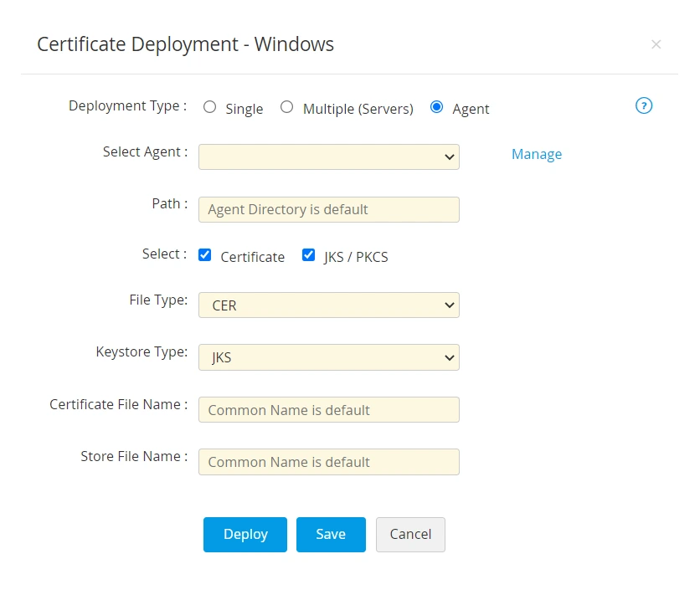Toggle the Certificate selection option
The image size is (700, 600).
coord(205,254)
